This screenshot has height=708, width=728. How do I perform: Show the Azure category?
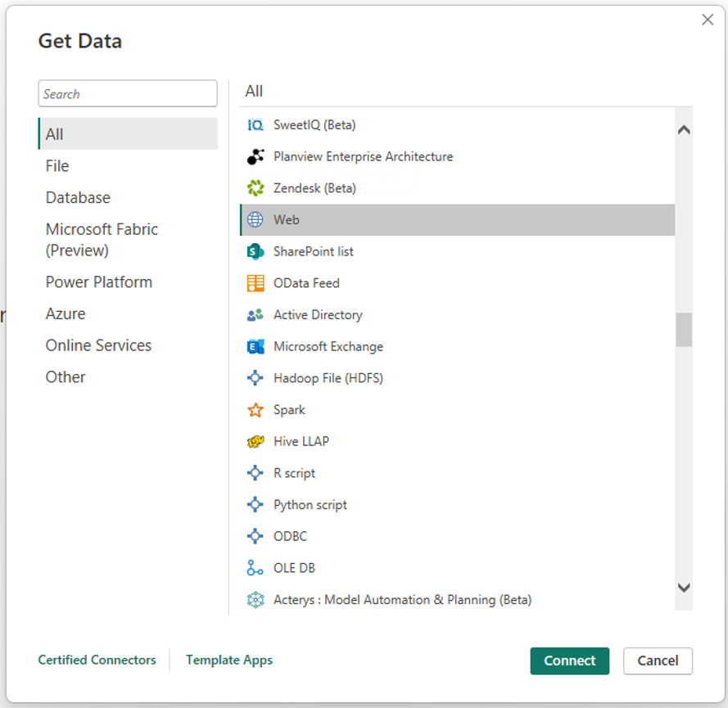pyautogui.click(x=128, y=313)
